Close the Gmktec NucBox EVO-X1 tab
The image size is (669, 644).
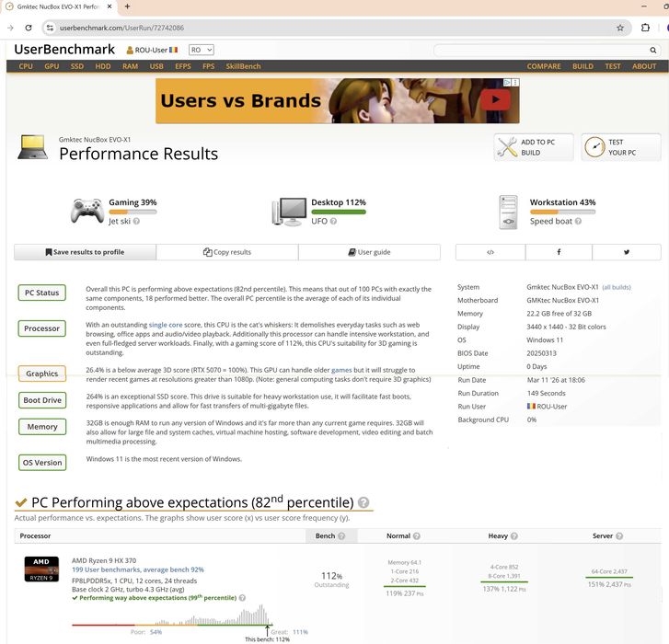[110, 6]
